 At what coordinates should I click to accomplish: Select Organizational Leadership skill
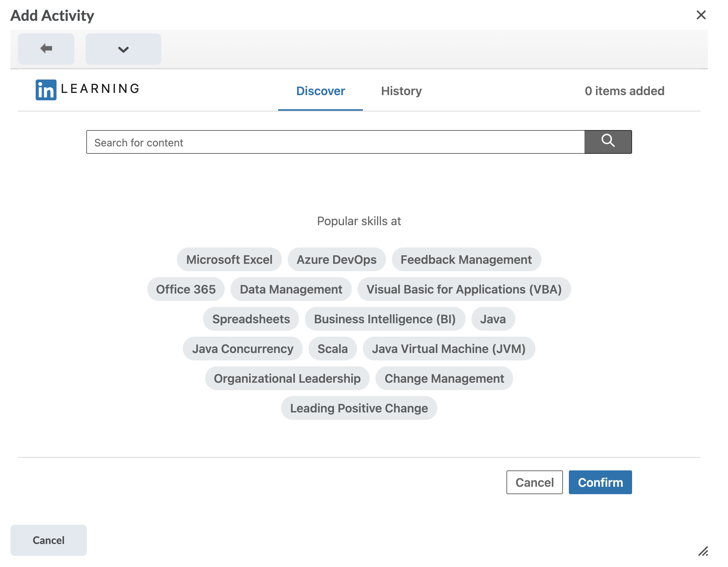(x=287, y=378)
